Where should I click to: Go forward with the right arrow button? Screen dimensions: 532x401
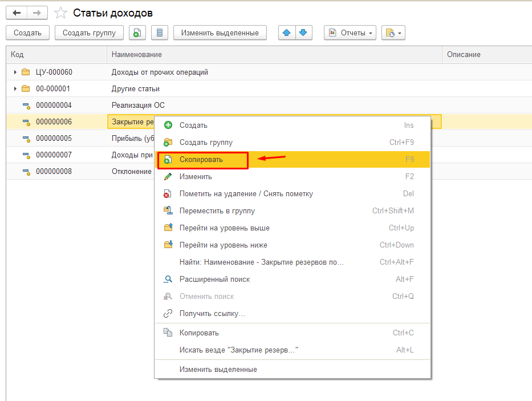37,13
